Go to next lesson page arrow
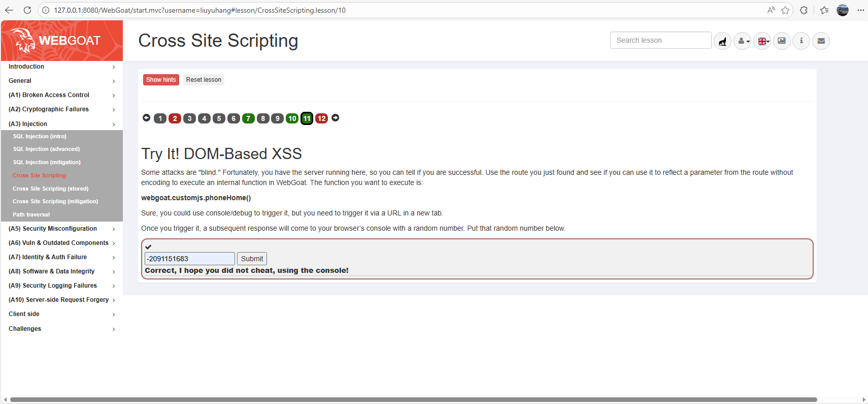 click(336, 118)
